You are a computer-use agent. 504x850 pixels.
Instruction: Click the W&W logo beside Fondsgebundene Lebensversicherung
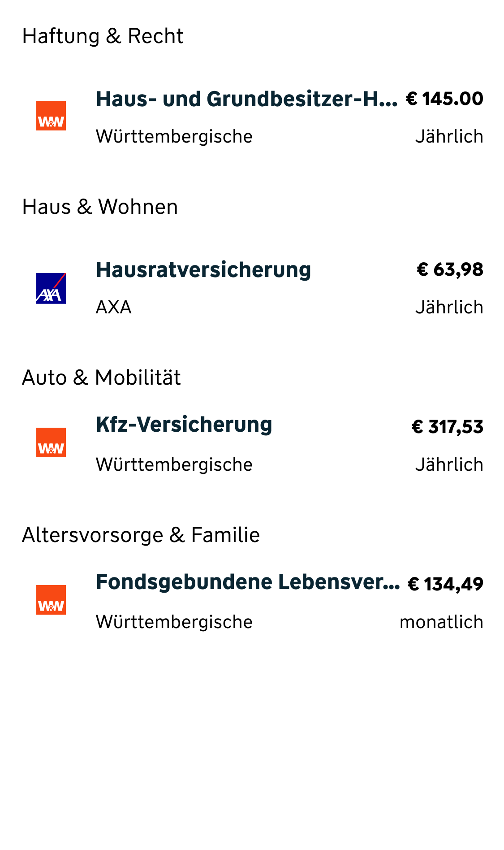click(x=51, y=600)
